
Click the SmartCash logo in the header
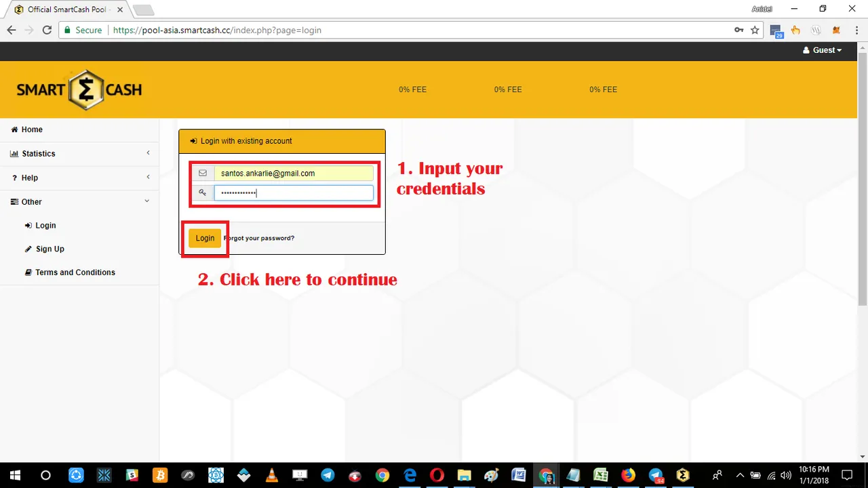(79, 89)
